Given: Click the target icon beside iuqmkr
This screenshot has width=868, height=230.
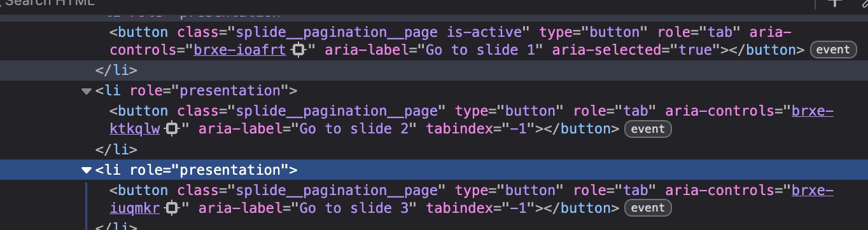Looking at the screenshot, I should point(171,208).
